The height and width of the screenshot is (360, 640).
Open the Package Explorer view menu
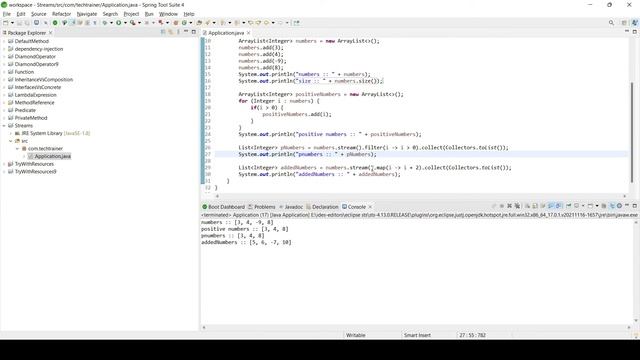(178, 32)
